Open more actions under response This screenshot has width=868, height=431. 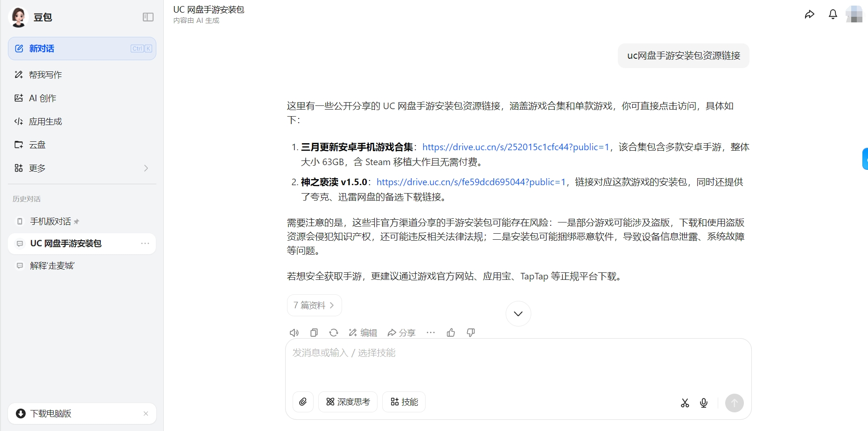click(x=431, y=333)
